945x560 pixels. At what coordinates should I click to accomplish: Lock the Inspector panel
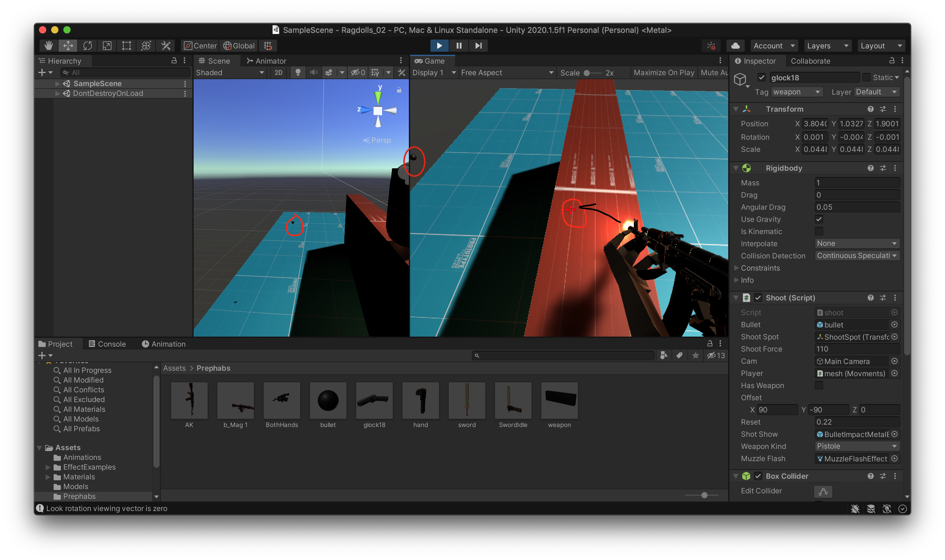pos(892,60)
